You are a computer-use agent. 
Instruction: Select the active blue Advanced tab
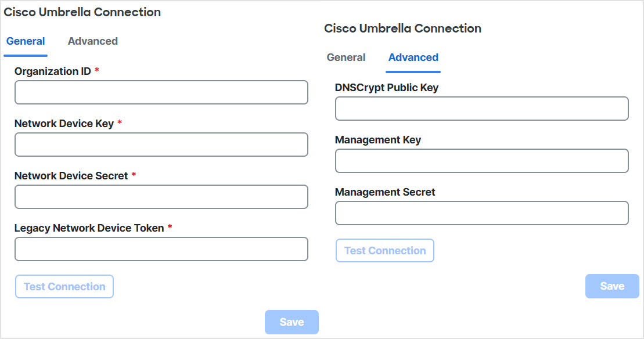[413, 57]
